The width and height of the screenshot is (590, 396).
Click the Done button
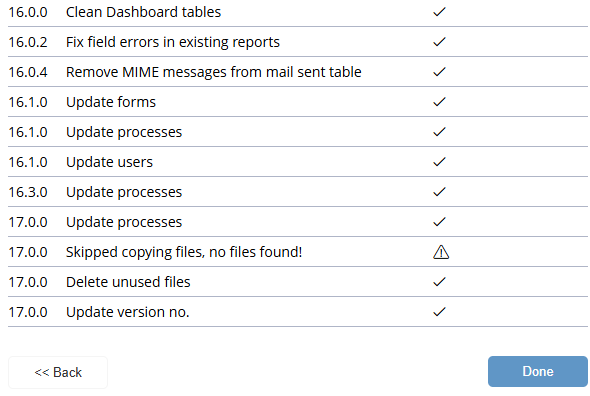[x=538, y=372]
